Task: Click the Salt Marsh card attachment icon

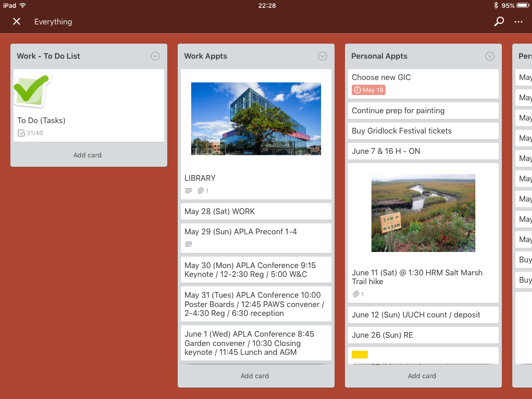Action: coord(356,294)
